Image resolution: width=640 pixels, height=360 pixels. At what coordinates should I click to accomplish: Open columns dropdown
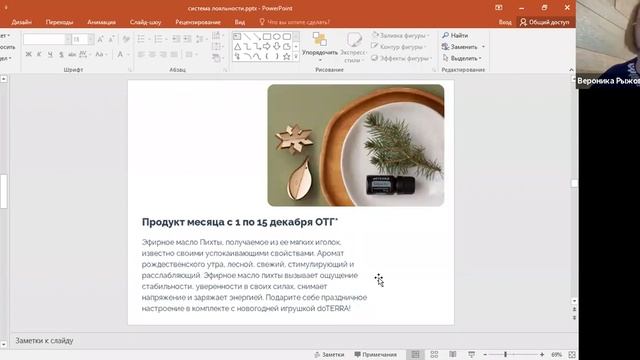pyautogui.click(x=191, y=54)
